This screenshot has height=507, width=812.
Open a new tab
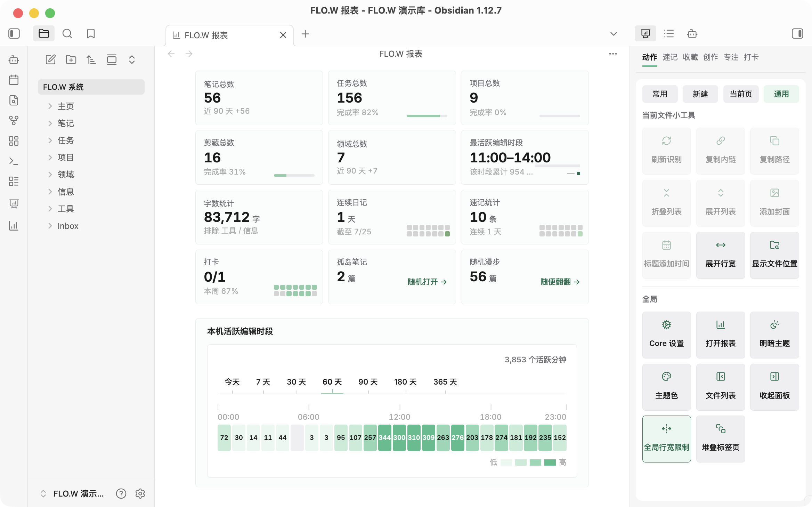[x=305, y=34]
